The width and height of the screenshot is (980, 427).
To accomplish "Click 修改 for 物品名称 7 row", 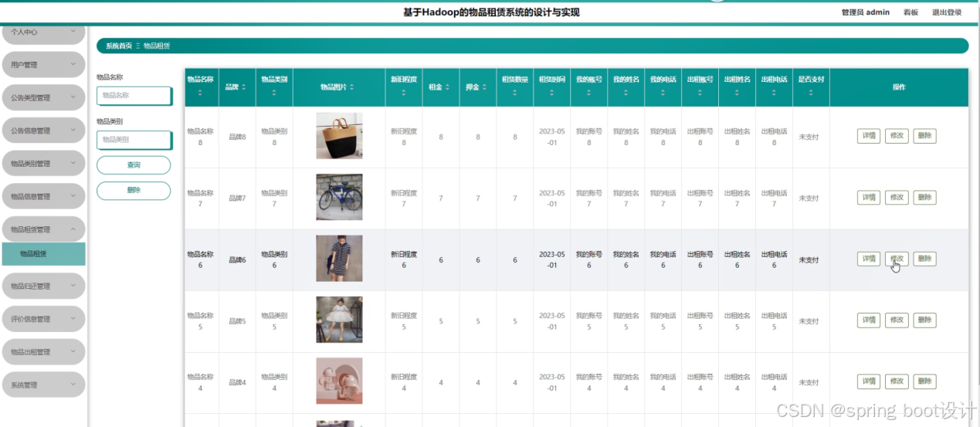I will pyautogui.click(x=897, y=198).
